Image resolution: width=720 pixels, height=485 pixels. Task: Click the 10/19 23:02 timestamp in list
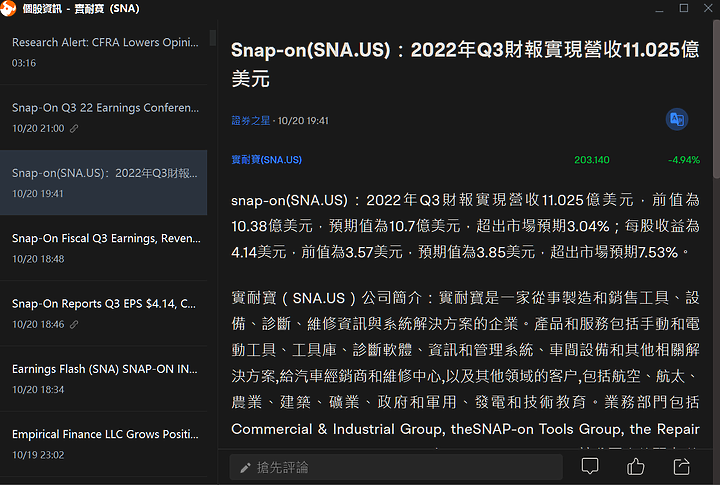(x=38, y=455)
